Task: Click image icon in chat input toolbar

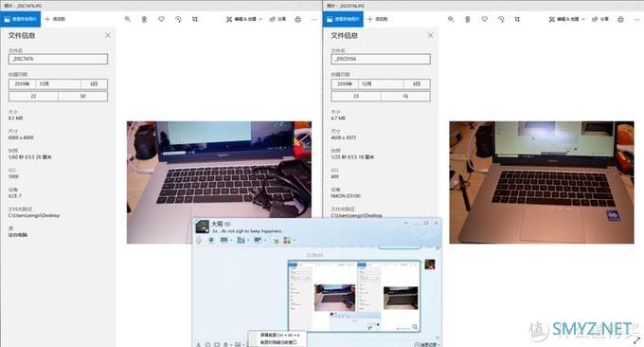Action: 238,344
